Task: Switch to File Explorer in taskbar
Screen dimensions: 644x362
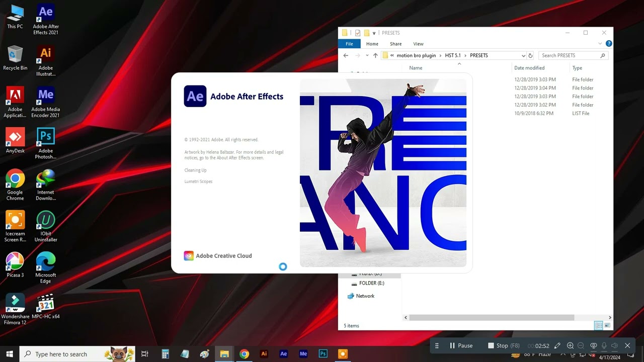Action: pos(224,354)
